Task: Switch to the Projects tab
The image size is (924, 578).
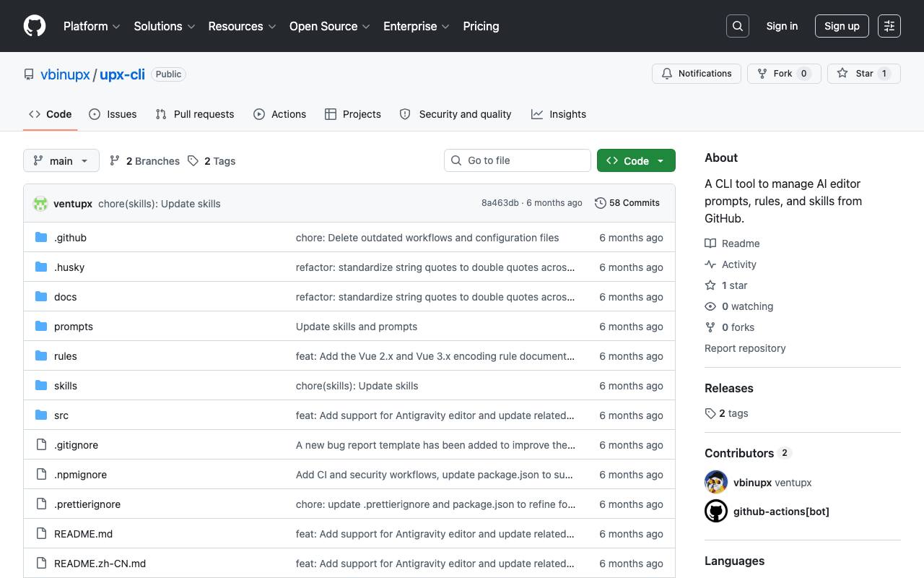Action: 353,114
